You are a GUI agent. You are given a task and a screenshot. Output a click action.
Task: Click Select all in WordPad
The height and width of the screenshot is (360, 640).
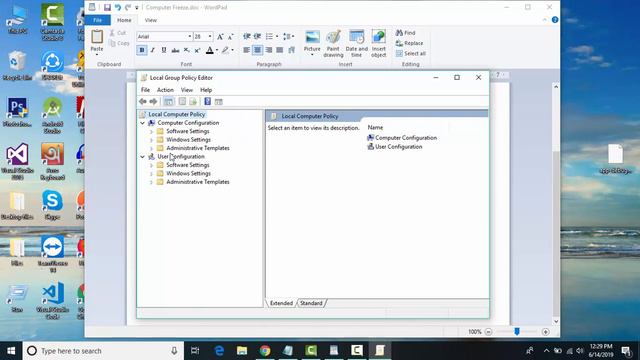click(411, 53)
